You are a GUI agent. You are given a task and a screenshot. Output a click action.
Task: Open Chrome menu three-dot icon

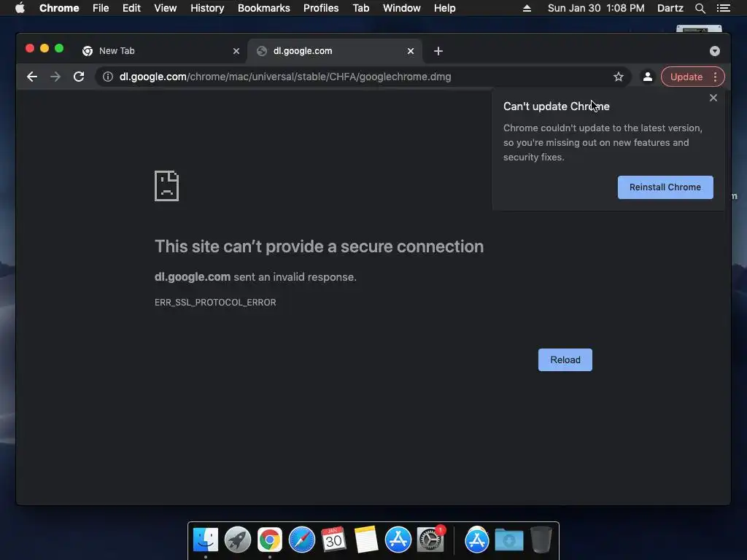tap(715, 77)
